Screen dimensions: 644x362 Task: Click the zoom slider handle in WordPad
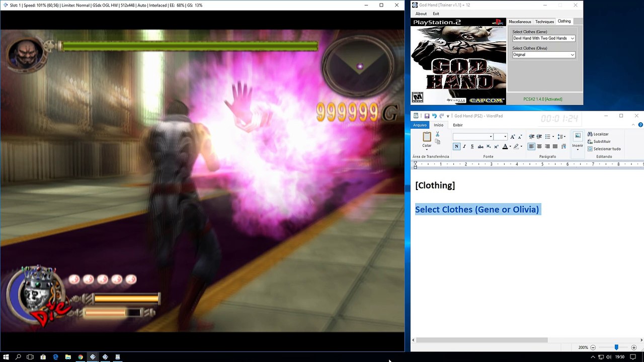616,347
